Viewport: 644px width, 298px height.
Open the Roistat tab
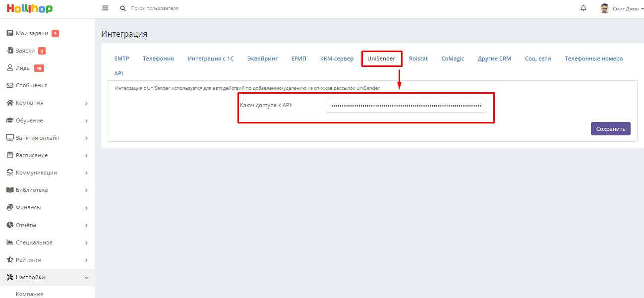[418, 59]
